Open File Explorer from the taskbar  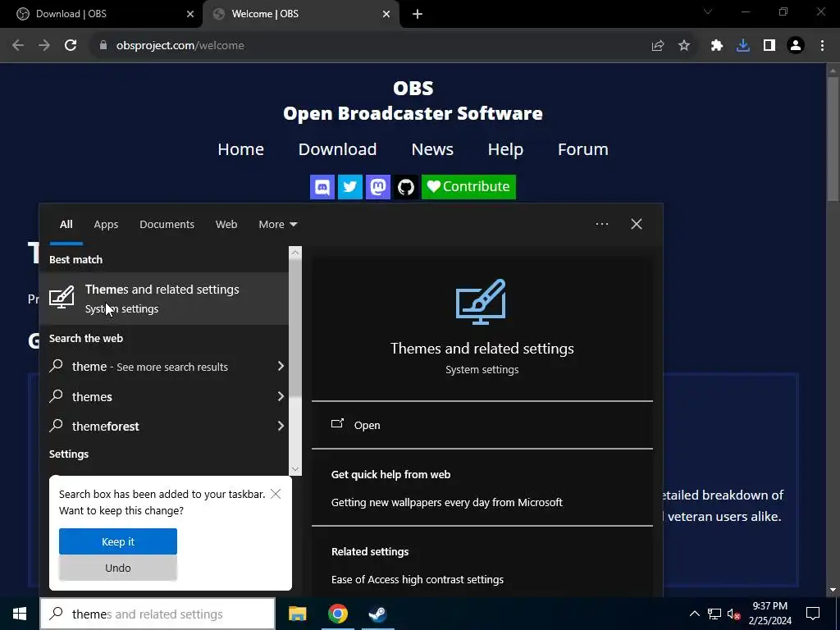(x=297, y=614)
